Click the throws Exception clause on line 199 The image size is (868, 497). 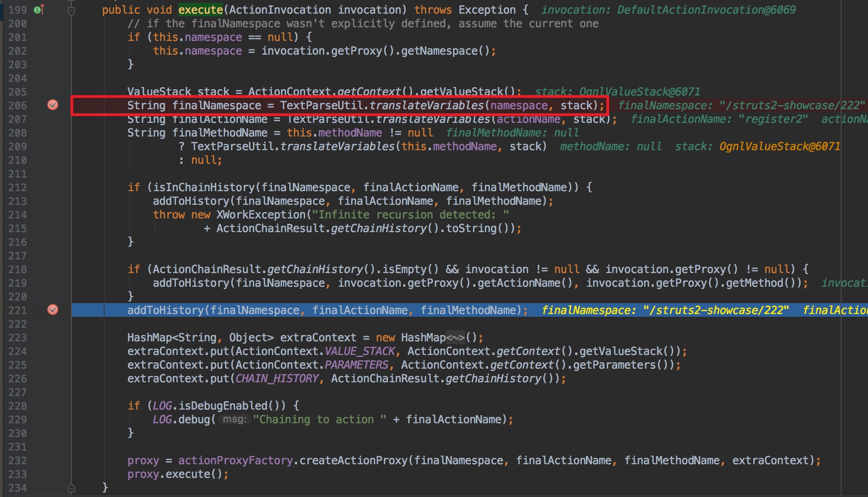[465, 10]
